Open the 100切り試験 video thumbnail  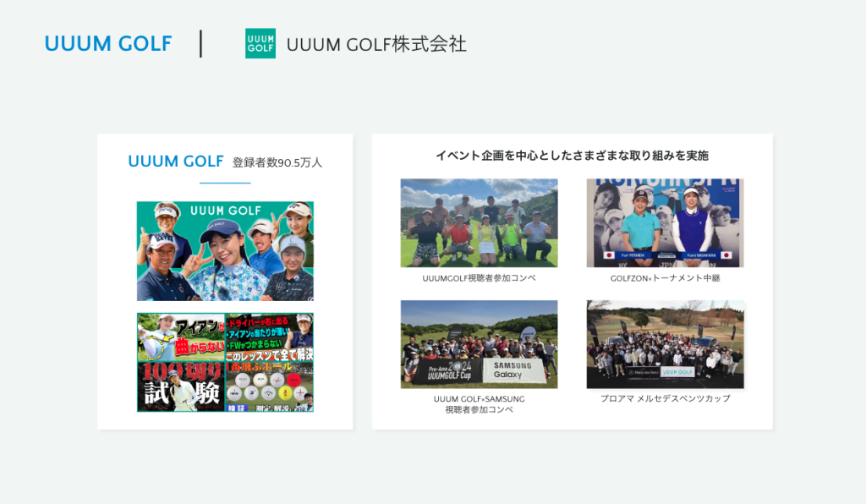pyautogui.click(x=181, y=387)
